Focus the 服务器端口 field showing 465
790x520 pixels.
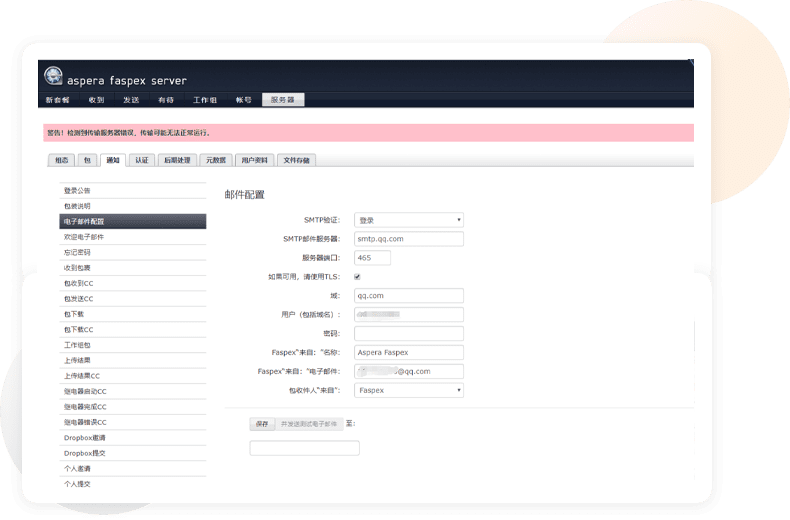point(372,258)
